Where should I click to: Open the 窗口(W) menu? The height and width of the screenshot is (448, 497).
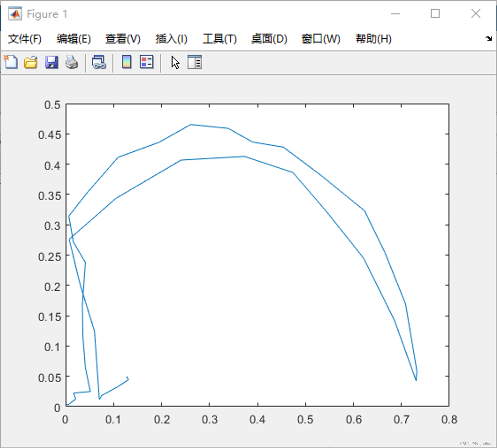coord(321,39)
